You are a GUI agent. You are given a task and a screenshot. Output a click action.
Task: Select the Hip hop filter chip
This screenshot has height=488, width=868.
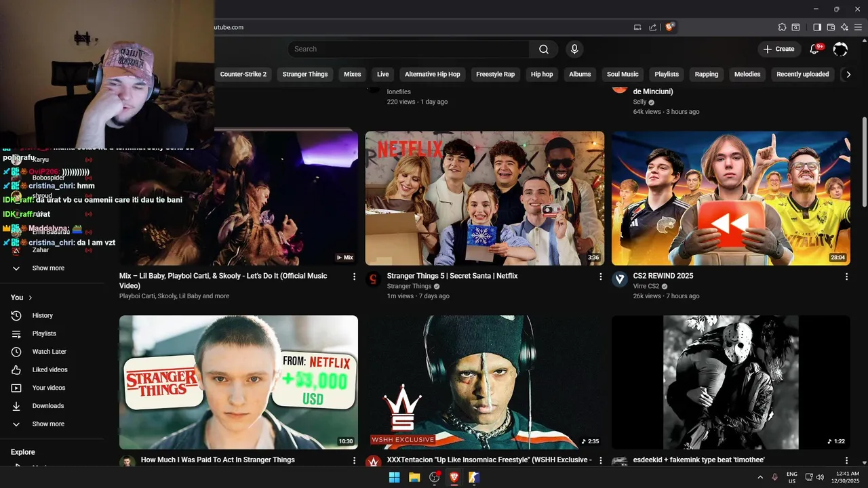(542, 75)
